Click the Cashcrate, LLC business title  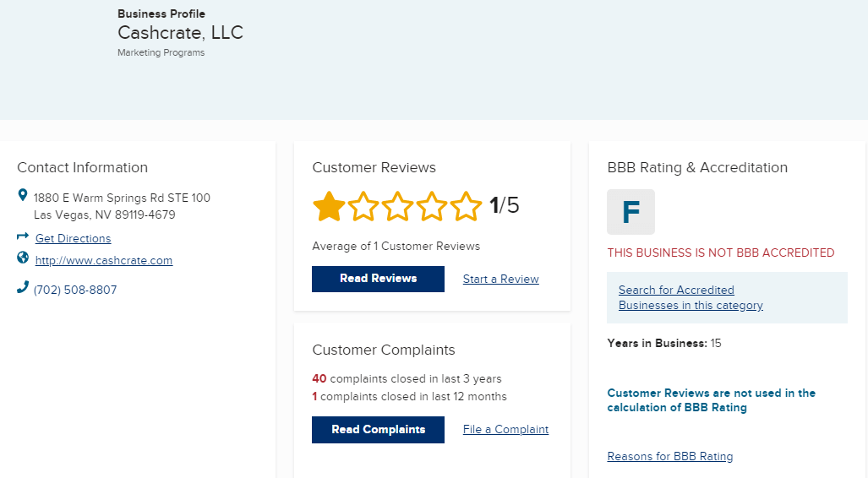point(181,33)
